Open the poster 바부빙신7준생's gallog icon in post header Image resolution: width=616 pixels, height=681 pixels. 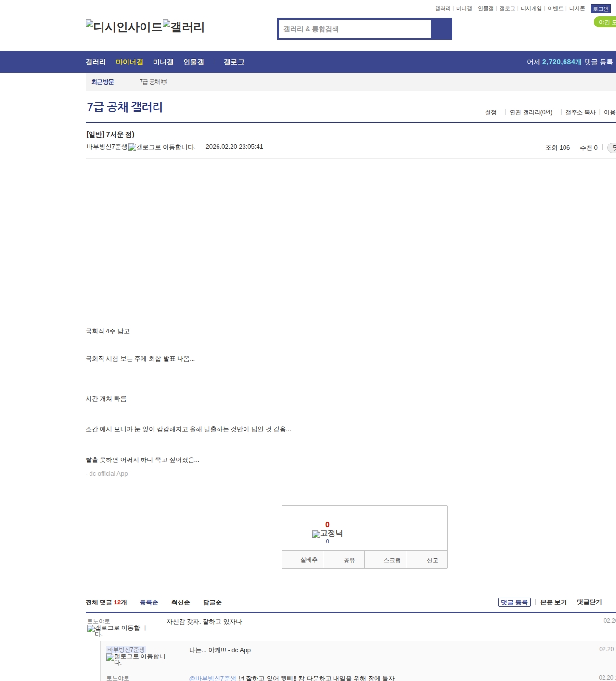[162, 147]
